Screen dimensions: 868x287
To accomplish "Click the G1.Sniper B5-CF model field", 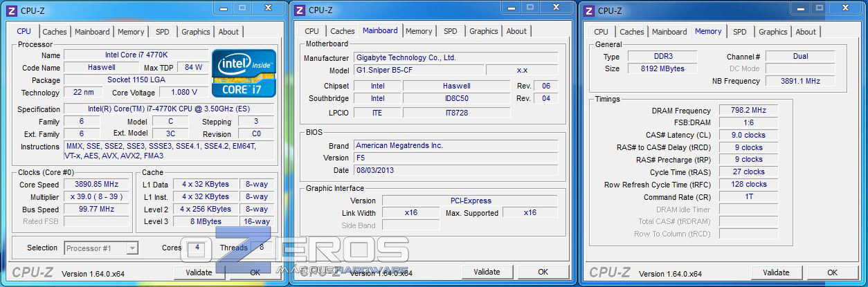I will tap(419, 71).
